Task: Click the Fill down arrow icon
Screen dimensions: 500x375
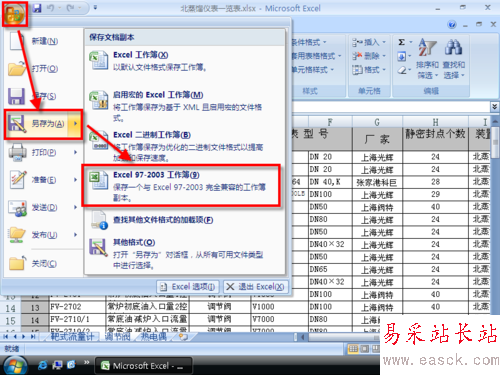Action: (402, 56)
